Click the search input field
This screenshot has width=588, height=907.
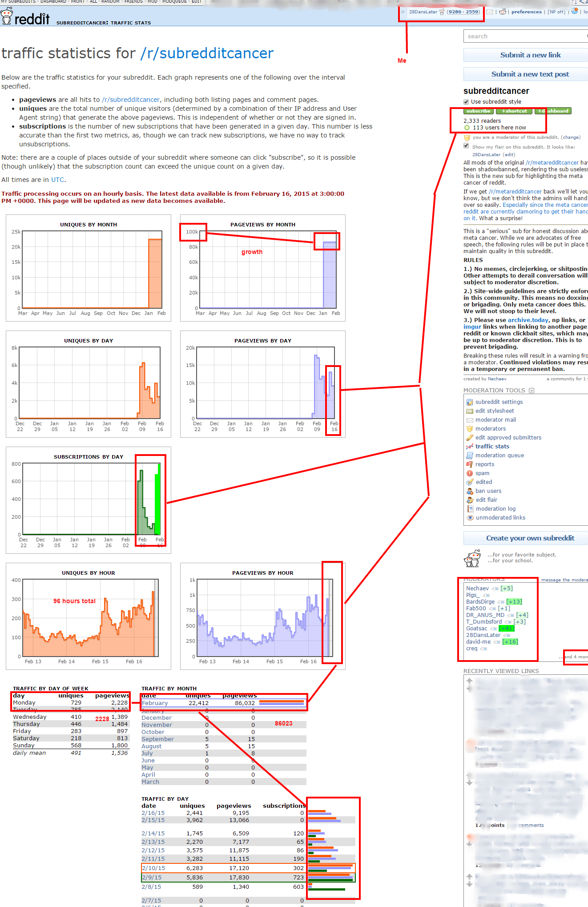[x=526, y=36]
